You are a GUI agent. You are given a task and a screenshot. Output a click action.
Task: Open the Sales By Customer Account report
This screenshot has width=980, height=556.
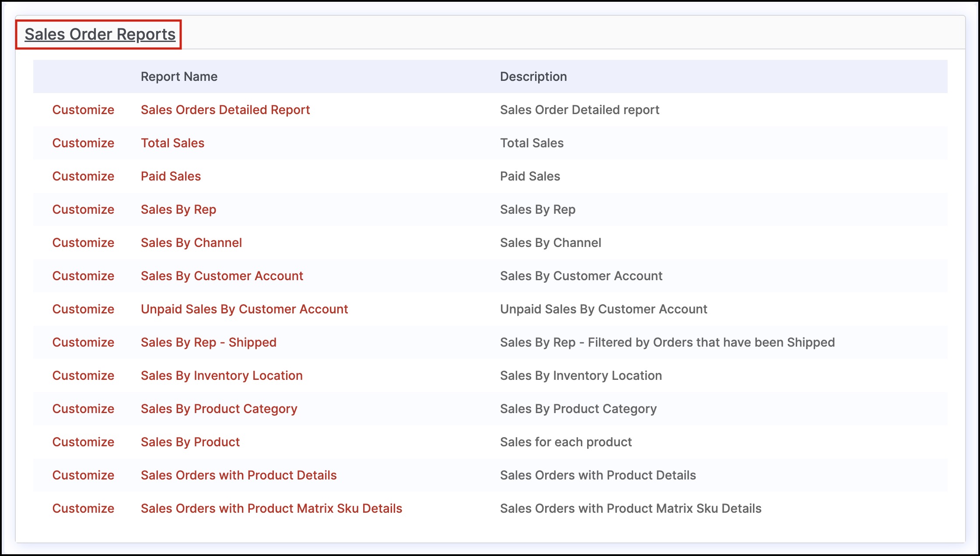pyautogui.click(x=222, y=276)
